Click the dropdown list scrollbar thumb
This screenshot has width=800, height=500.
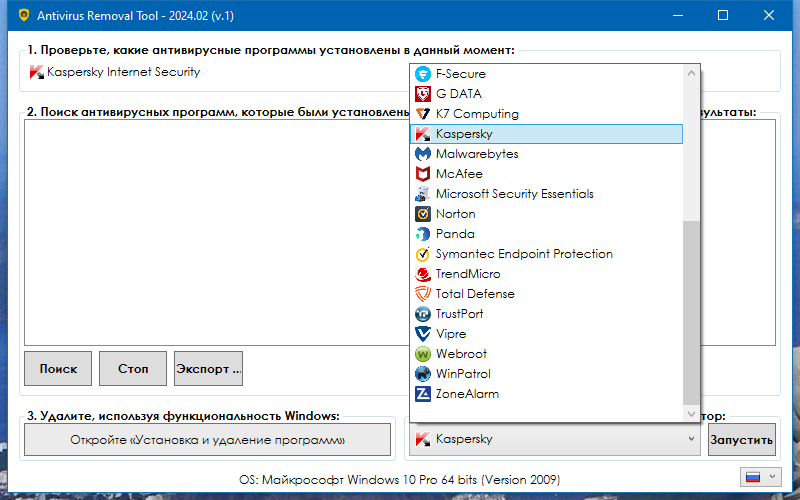tap(691, 312)
